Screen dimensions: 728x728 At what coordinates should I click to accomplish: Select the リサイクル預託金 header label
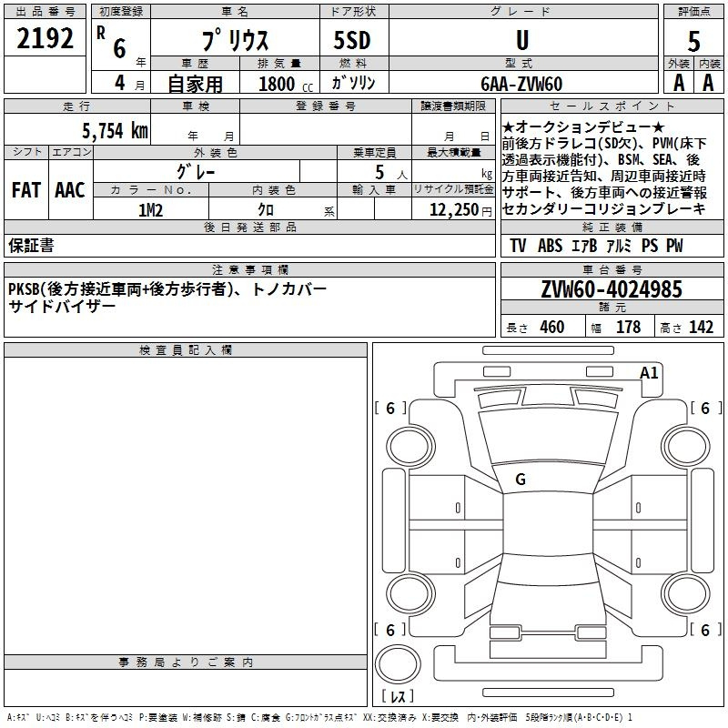point(453,190)
